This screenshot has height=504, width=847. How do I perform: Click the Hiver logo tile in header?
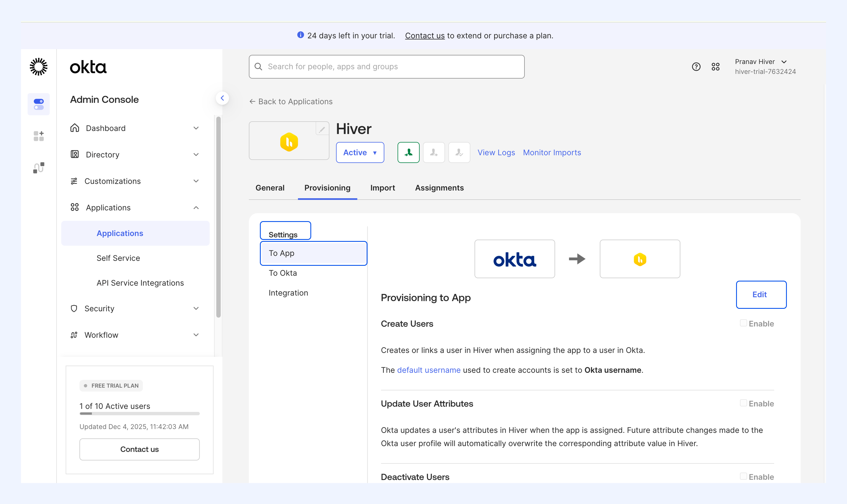[x=289, y=141]
